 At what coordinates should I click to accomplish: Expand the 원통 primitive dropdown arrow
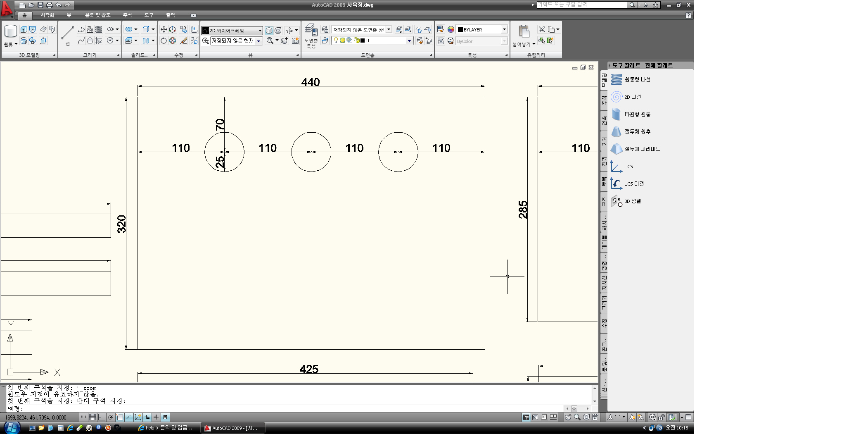(16, 44)
